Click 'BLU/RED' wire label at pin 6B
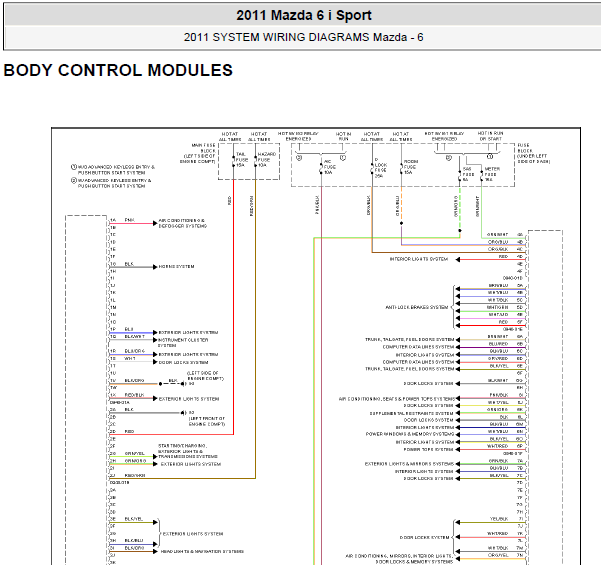The width and height of the screenshot is (601, 565). pos(498,344)
